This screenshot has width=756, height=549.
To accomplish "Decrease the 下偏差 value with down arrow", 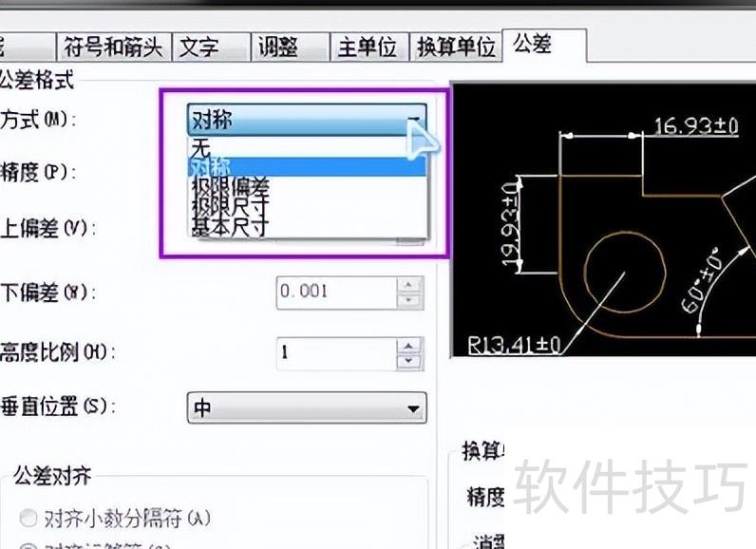I will 410,300.
